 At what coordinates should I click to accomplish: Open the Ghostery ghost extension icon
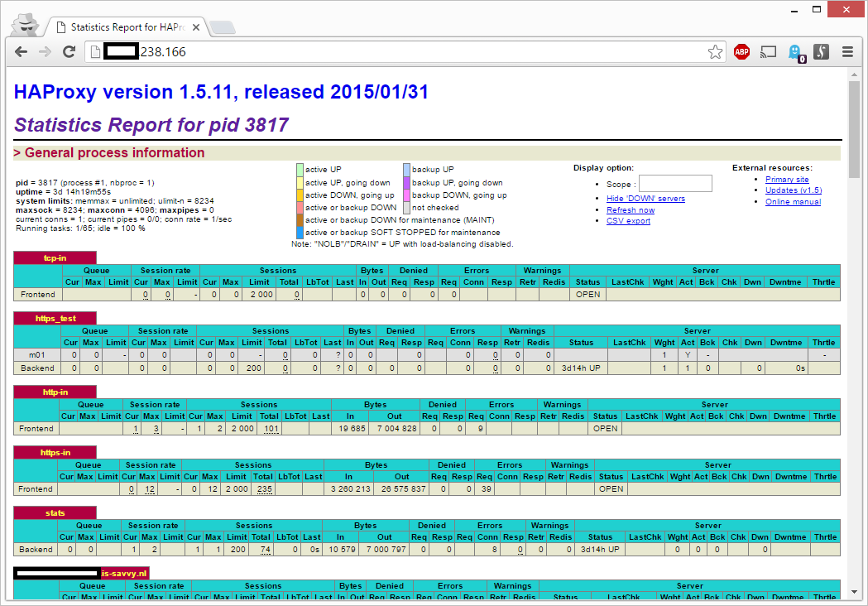click(796, 53)
